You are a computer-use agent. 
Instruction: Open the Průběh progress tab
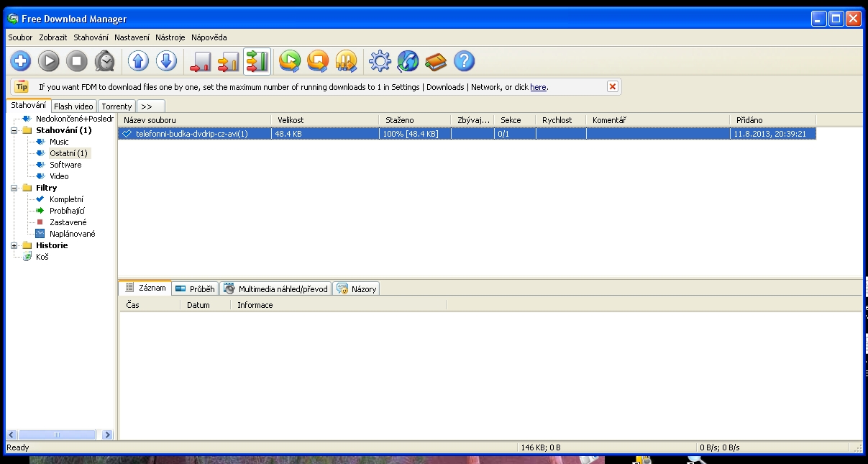[x=195, y=288]
